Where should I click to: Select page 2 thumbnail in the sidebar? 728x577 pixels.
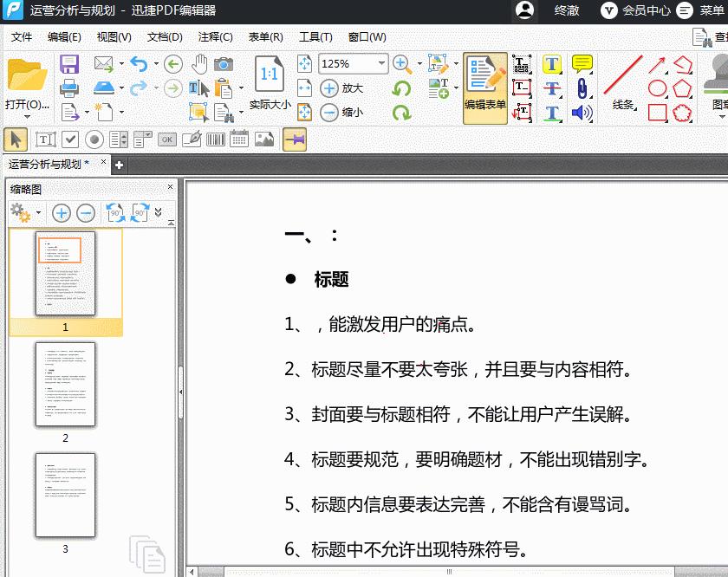[x=66, y=384]
